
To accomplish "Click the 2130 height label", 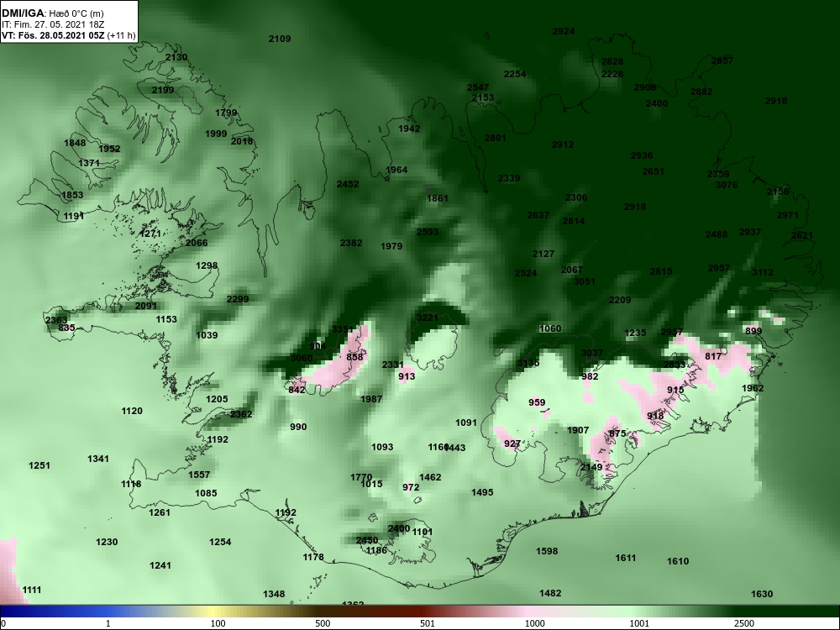I will coord(176,57).
